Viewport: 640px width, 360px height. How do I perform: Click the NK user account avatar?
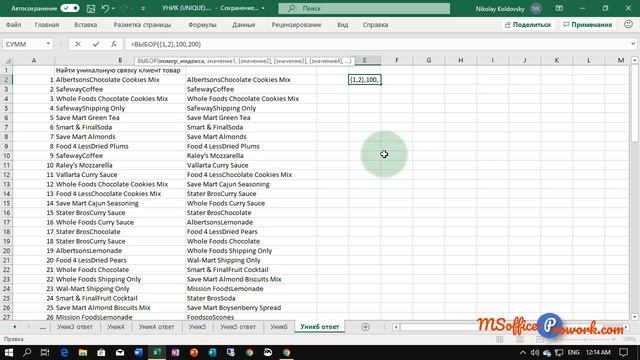(x=536, y=8)
